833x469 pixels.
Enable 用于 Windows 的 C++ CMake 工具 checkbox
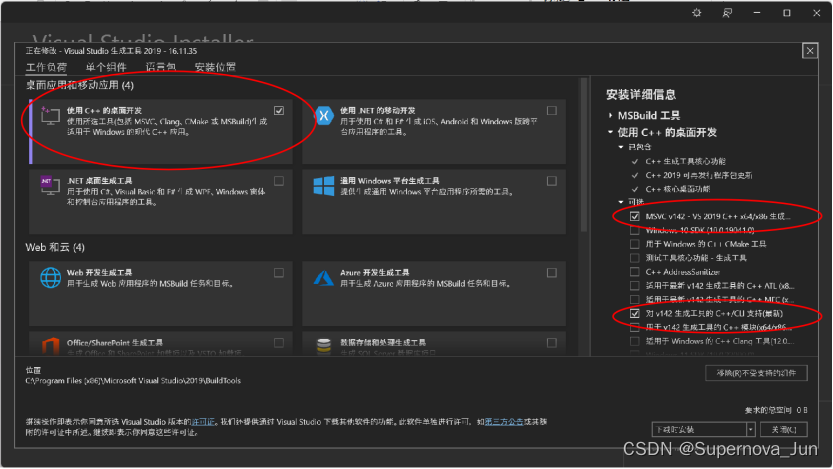coord(634,244)
